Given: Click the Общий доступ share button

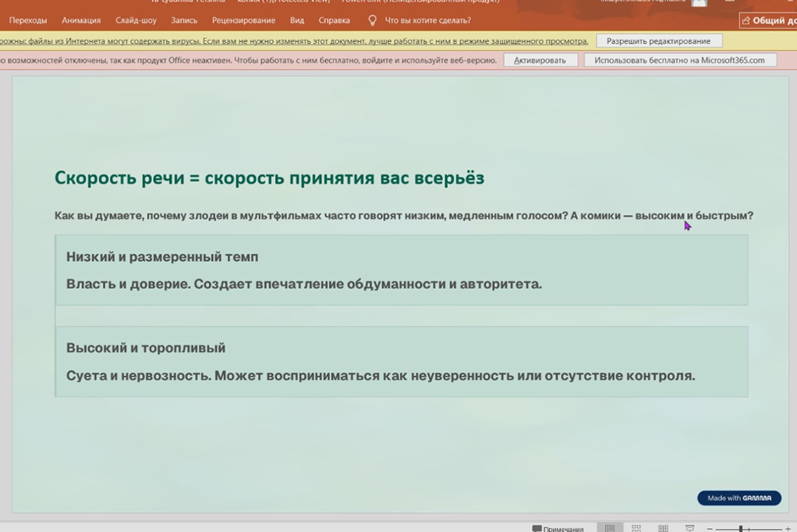Looking at the screenshot, I should tap(768, 21).
